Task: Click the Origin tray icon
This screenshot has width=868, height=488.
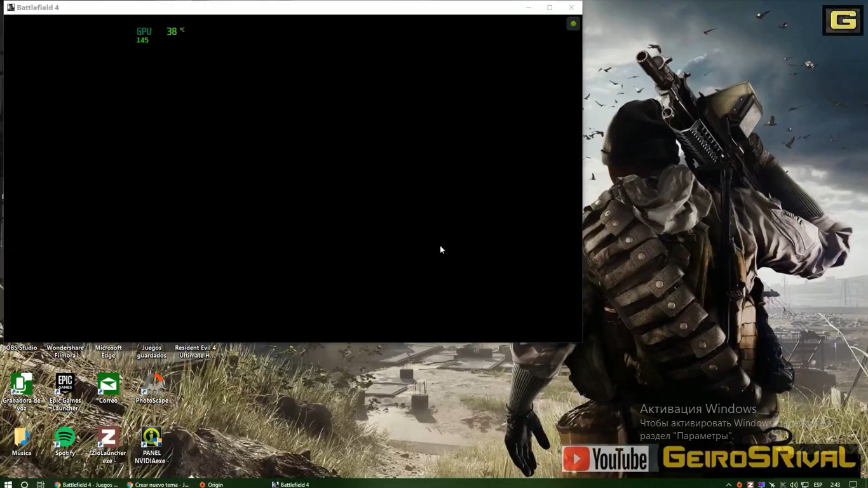Action: click(x=740, y=485)
